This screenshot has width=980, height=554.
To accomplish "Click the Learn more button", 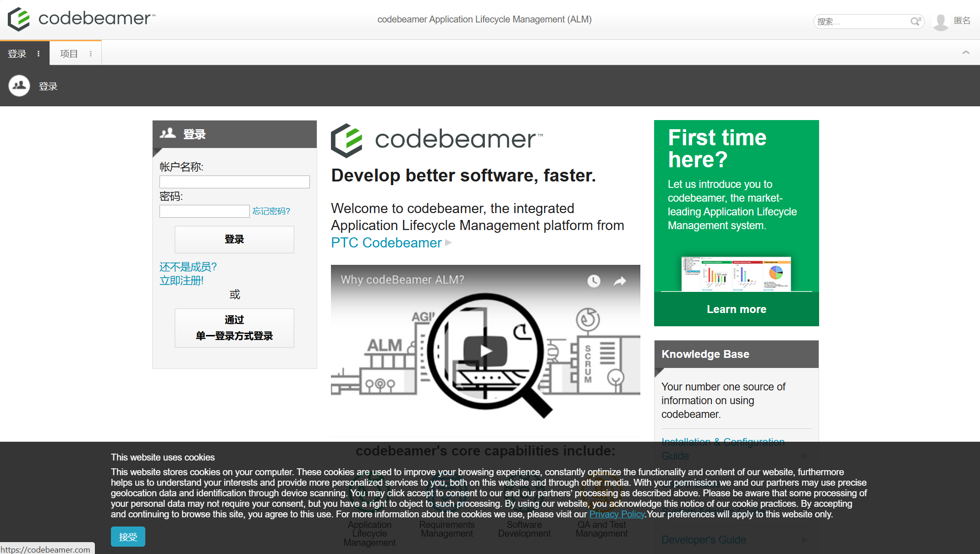I will coord(736,309).
